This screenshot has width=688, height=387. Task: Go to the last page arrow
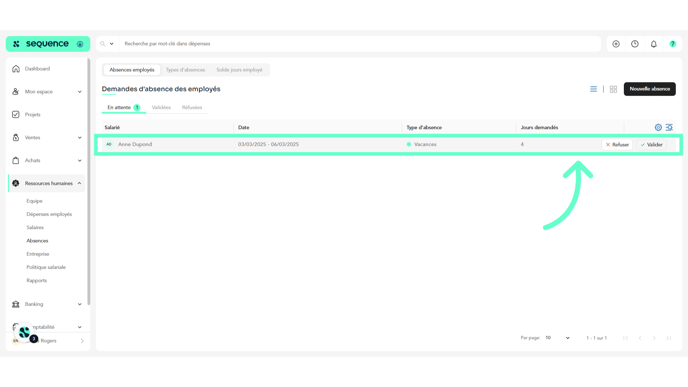point(669,338)
